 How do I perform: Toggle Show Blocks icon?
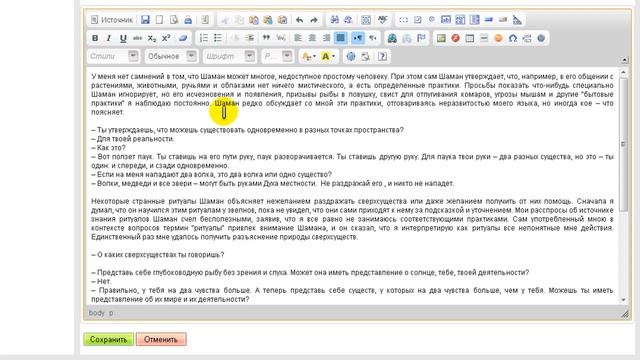(x=365, y=56)
